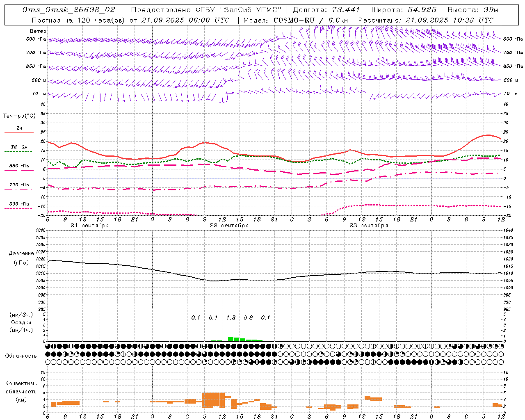Select the "Долгота: 73.441" header value
The height and width of the screenshot is (420, 525).
[326, 10]
